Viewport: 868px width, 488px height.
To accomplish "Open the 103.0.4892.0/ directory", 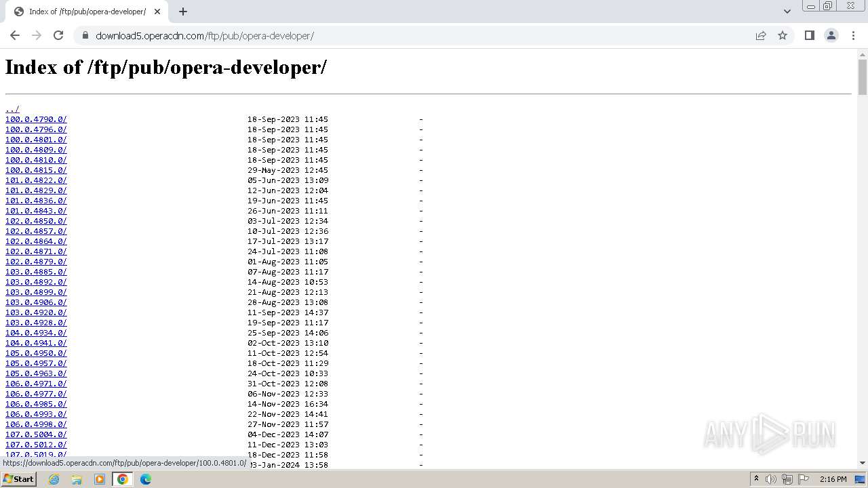I will tap(36, 282).
